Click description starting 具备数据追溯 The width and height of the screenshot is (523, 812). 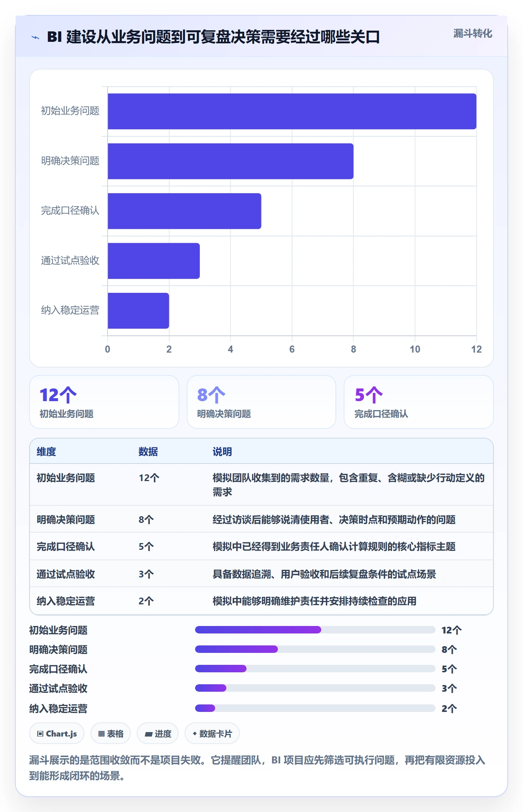(x=324, y=574)
